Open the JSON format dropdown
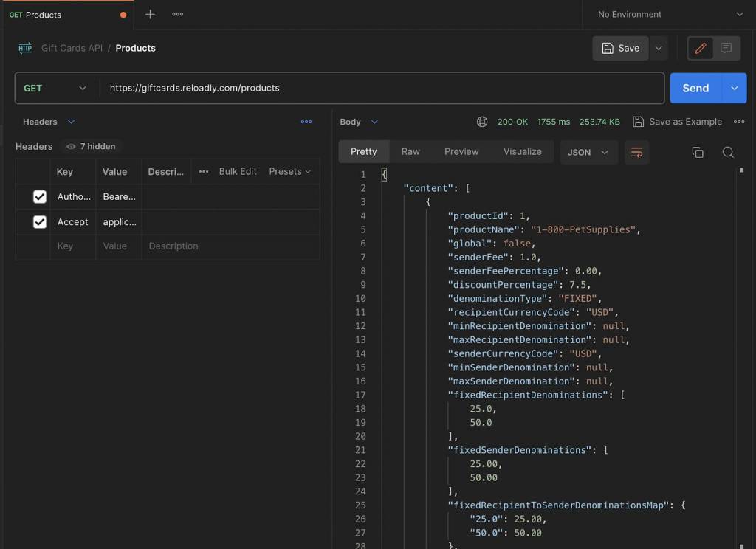This screenshot has width=756, height=549. pyautogui.click(x=588, y=152)
